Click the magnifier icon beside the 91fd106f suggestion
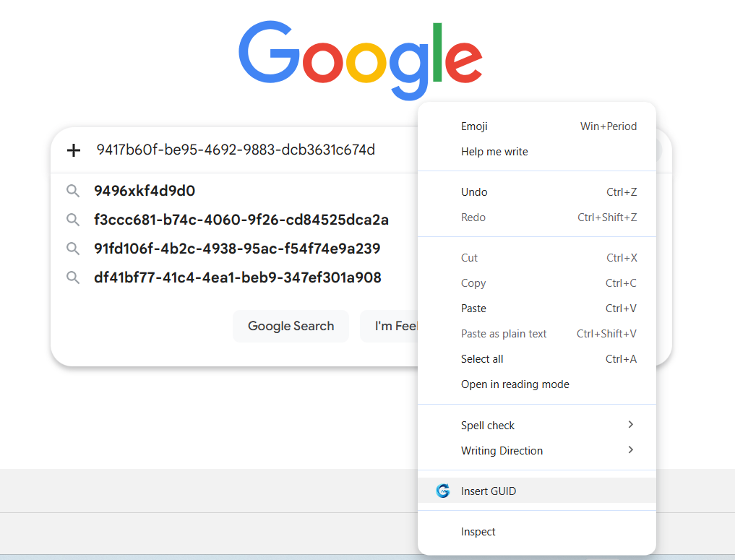The height and width of the screenshot is (560, 735). [x=72, y=249]
